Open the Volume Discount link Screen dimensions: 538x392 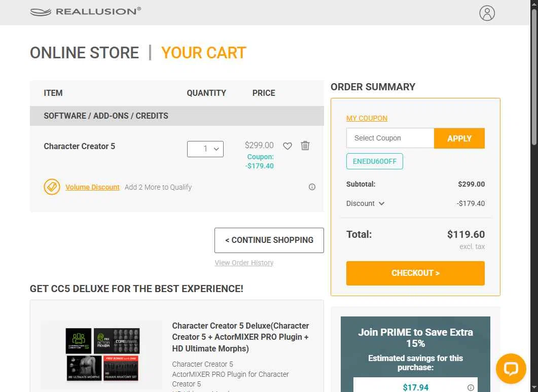[x=92, y=187]
